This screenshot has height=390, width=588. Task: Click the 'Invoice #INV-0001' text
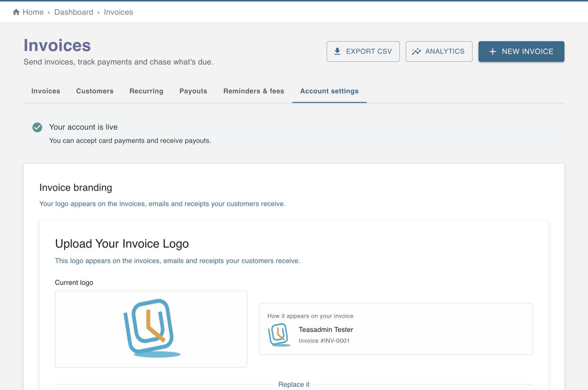click(x=324, y=341)
